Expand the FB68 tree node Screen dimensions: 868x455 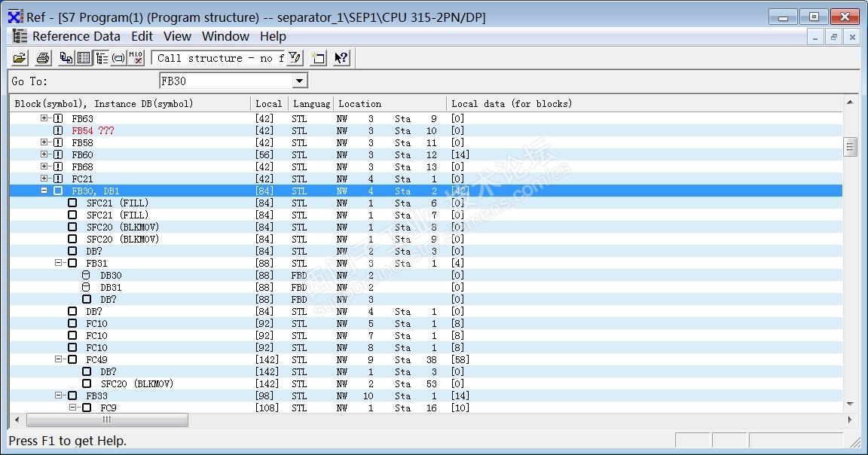click(x=44, y=166)
